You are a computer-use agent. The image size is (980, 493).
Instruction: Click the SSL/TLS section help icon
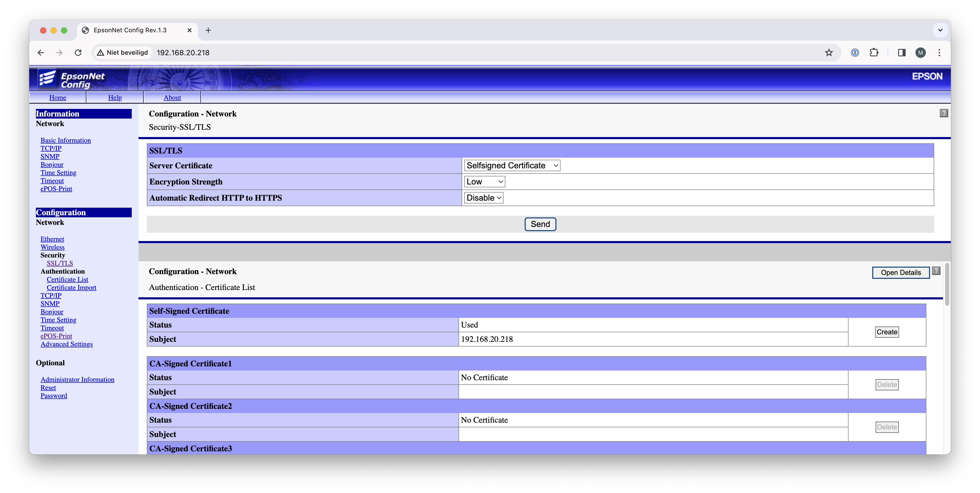pyautogui.click(x=944, y=113)
